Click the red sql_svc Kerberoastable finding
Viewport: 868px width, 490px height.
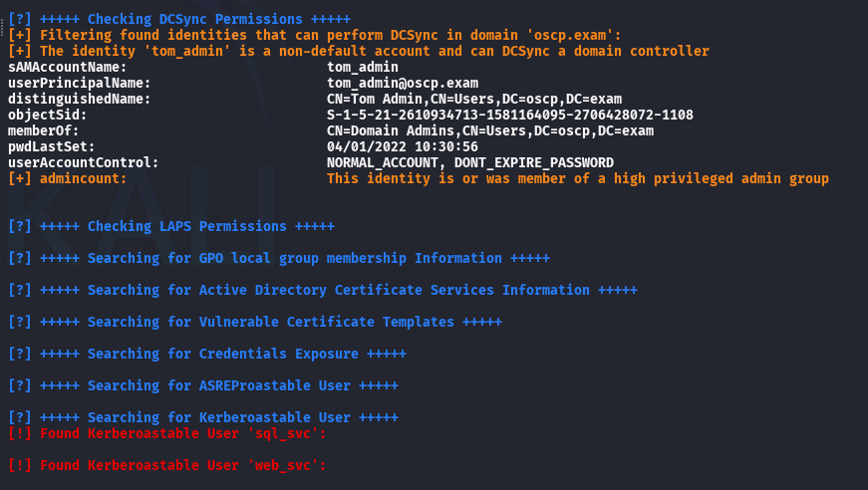pyautogui.click(x=167, y=433)
